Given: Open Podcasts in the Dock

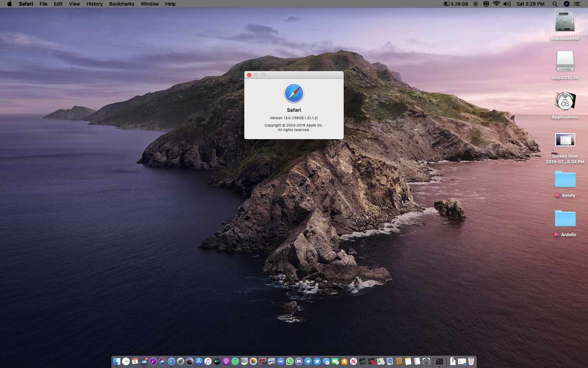Looking at the screenshot, I should click(226, 361).
